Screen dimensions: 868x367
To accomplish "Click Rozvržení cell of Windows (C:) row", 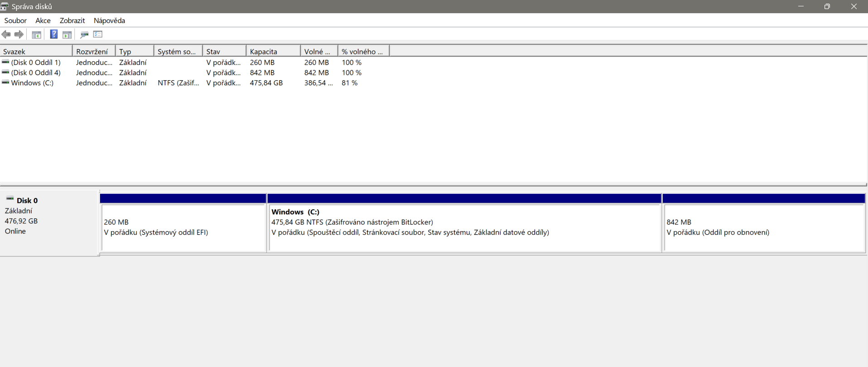I will [x=94, y=83].
